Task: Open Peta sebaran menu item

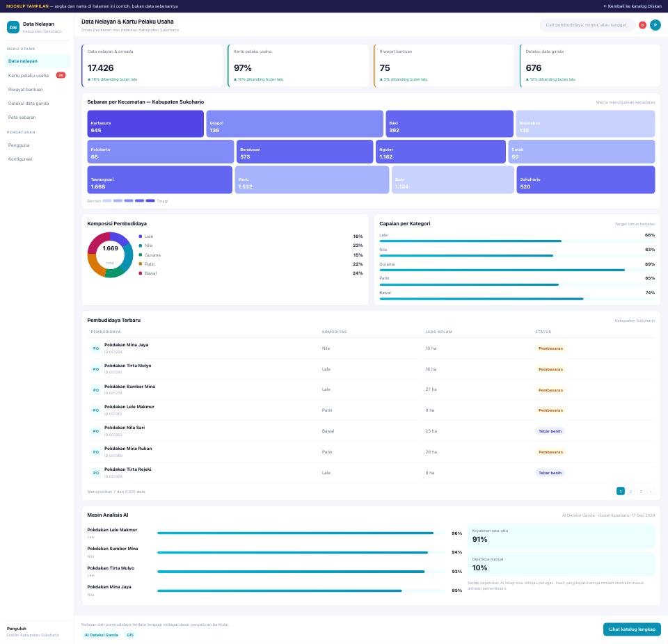Action: (x=37, y=117)
